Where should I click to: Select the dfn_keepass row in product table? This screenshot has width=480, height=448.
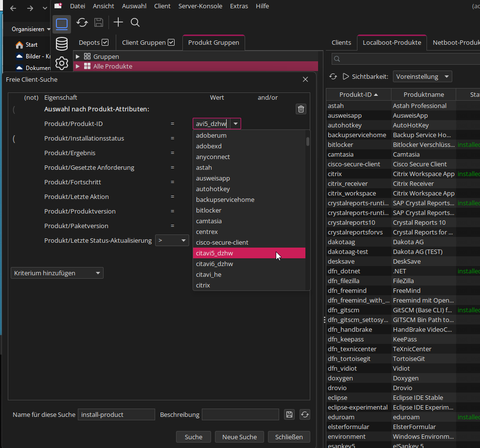[x=403, y=340]
